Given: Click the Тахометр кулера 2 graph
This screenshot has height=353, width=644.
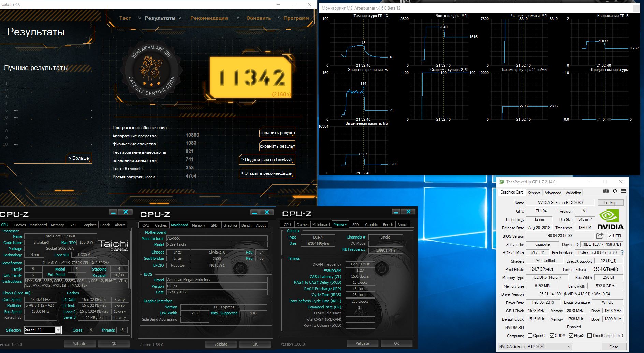Looking at the screenshot, I should 519,96.
